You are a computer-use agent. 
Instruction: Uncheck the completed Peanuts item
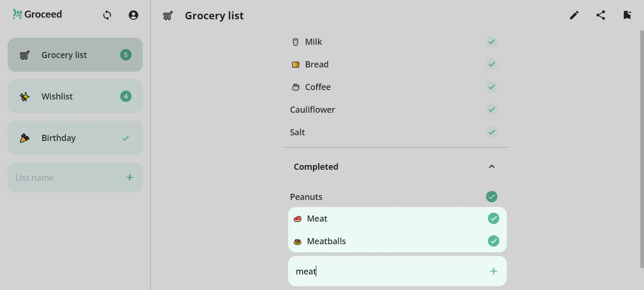492,197
